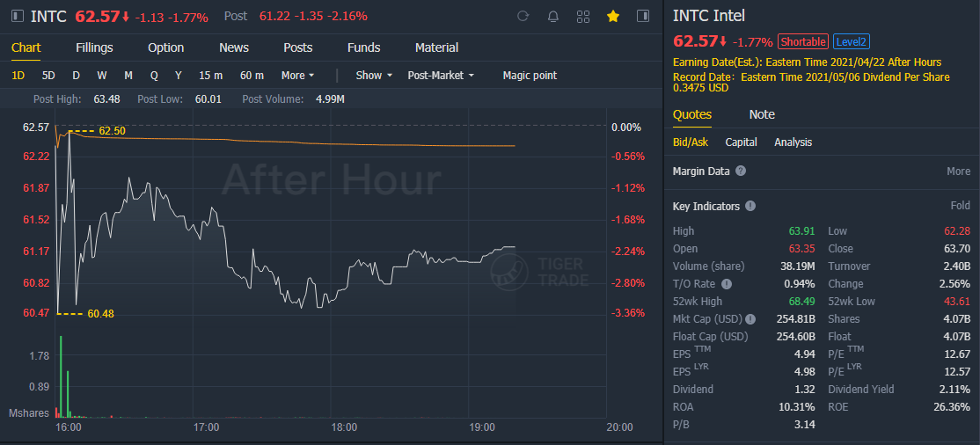
Task: Select the 60 m interval
Action: coord(252,76)
